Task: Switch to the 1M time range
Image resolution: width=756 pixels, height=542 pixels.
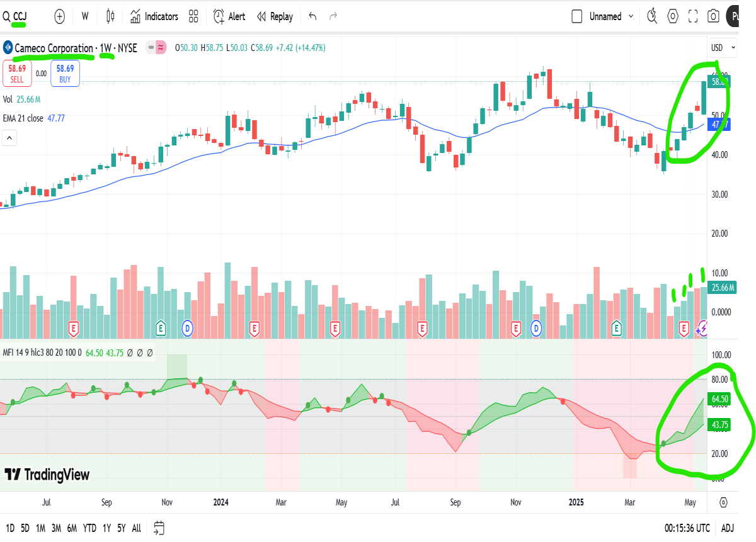Action: coord(40,528)
